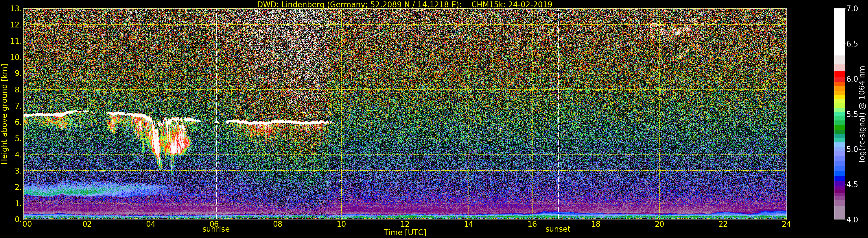Click the height axis tick '0.'

[x=18, y=220]
